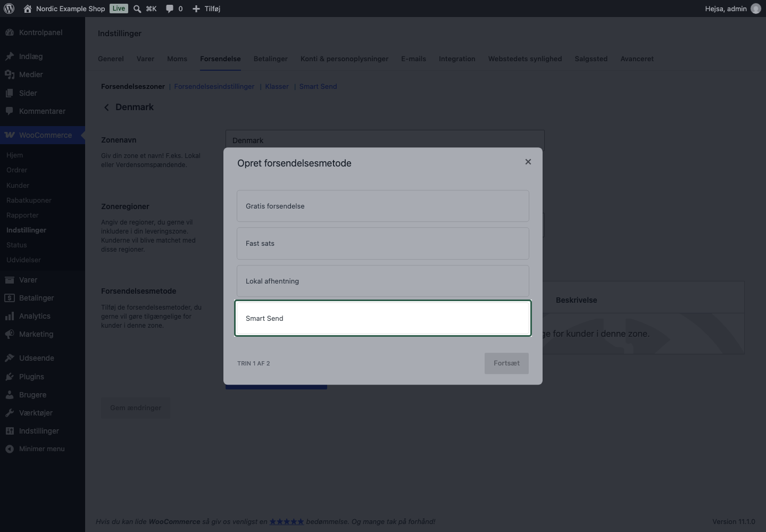Viewport: 766px width, 532px height.
Task: Select the Fast sats method option
Action: [x=383, y=244]
